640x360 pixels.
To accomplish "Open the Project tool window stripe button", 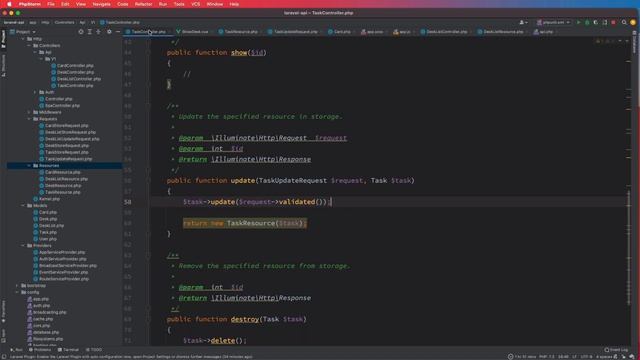I will pyautogui.click(x=3, y=39).
